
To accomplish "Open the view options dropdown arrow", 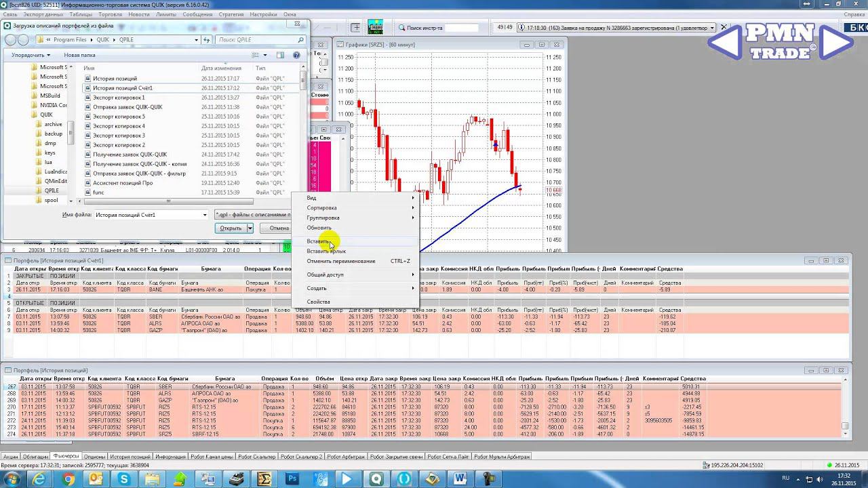I will point(264,55).
